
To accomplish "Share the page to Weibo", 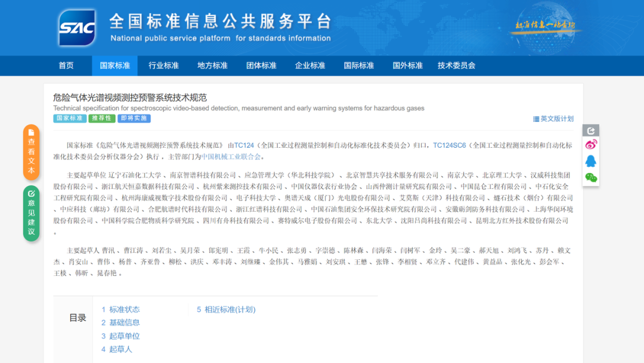I will tap(590, 144).
